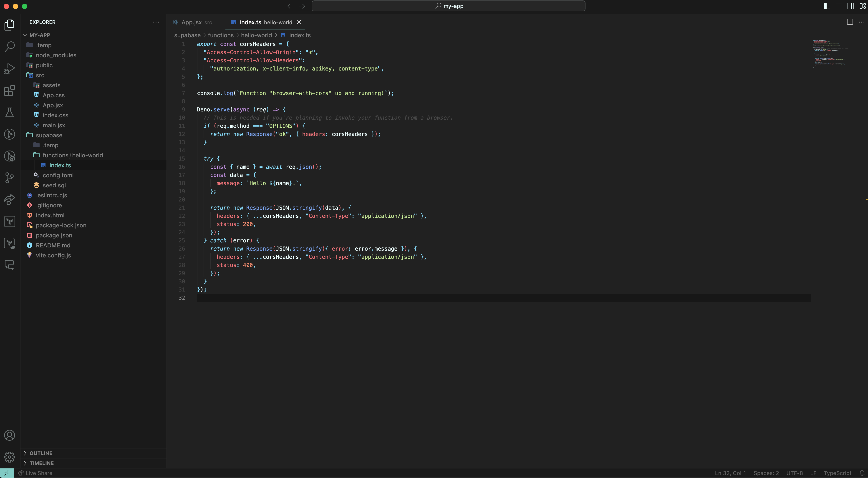868x478 pixels.
Task: Open README.md in the explorer
Action: click(x=94, y=245)
